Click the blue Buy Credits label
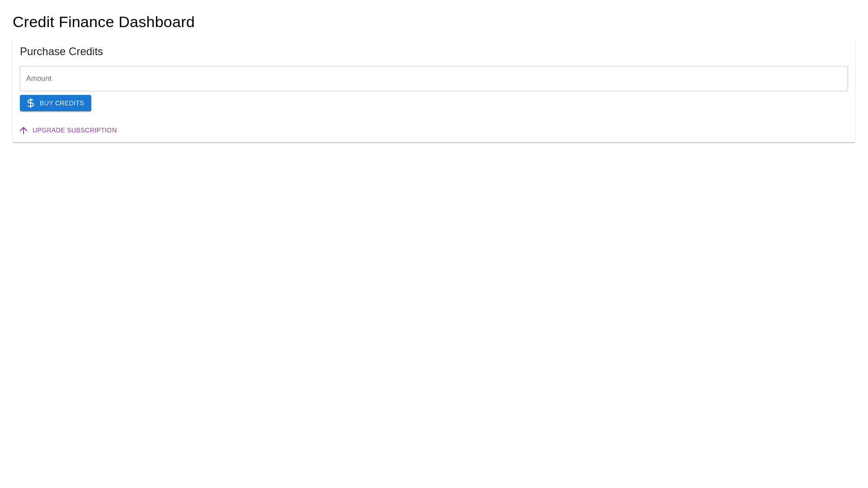Image resolution: width=868 pixels, height=488 pixels. tap(62, 103)
